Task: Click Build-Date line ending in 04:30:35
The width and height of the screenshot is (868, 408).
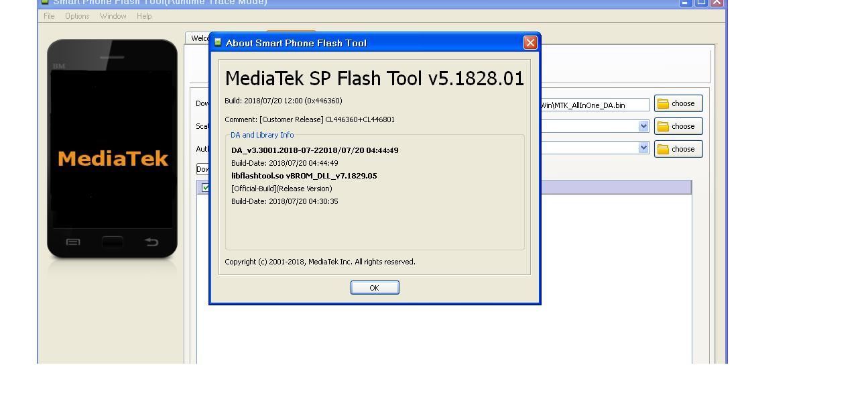Action: click(x=285, y=201)
